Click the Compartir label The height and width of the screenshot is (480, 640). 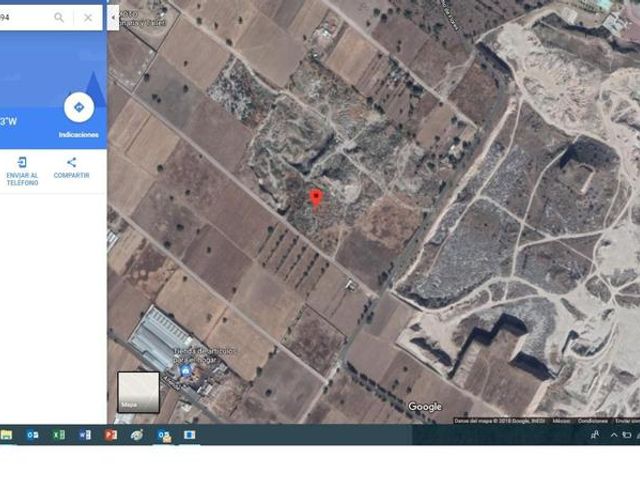71,176
